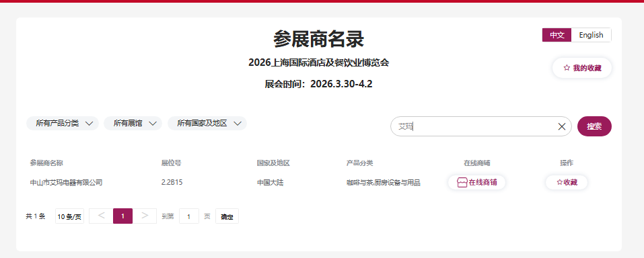Switch language to English
Screen dimensions: 644x258
click(x=591, y=35)
